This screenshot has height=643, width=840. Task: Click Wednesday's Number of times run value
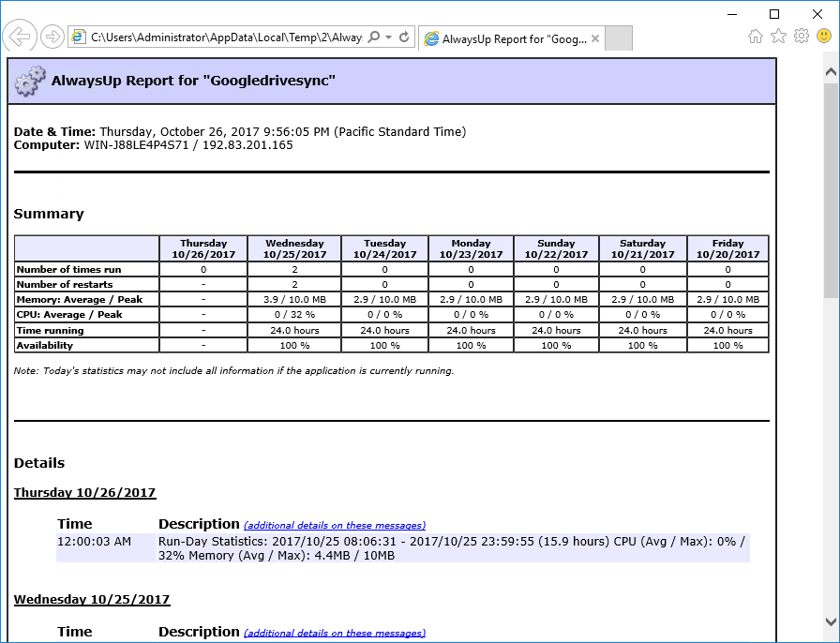pyautogui.click(x=294, y=270)
